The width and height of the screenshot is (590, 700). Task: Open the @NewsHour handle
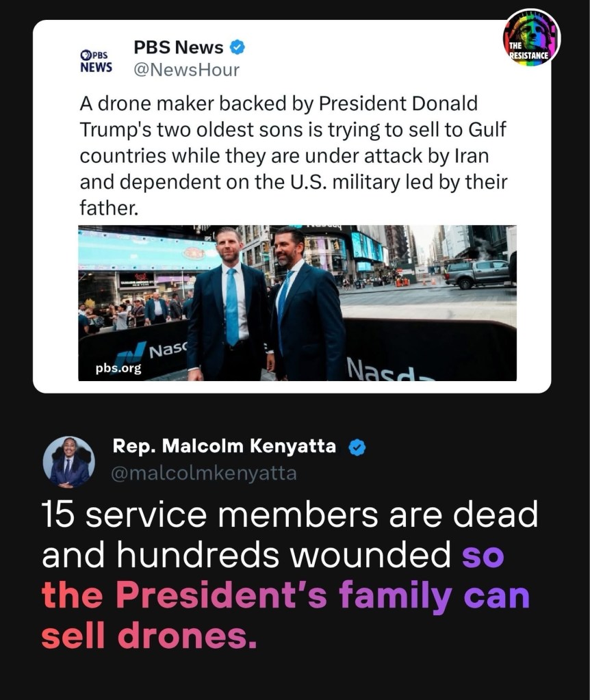click(186, 70)
